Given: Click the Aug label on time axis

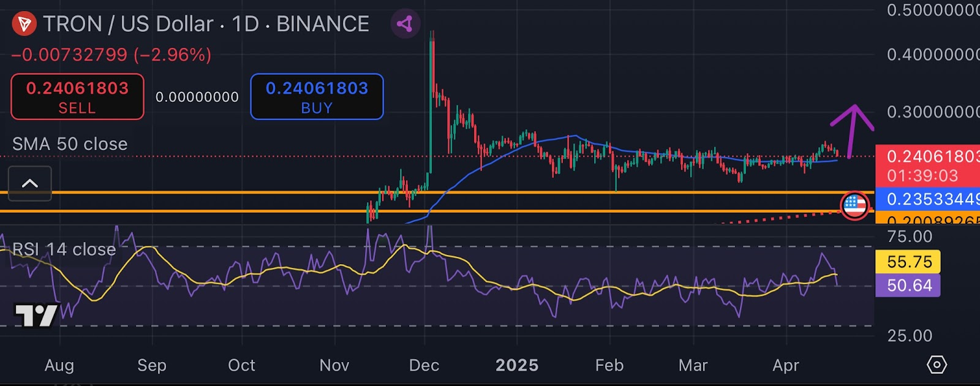Looking at the screenshot, I should pyautogui.click(x=59, y=365).
